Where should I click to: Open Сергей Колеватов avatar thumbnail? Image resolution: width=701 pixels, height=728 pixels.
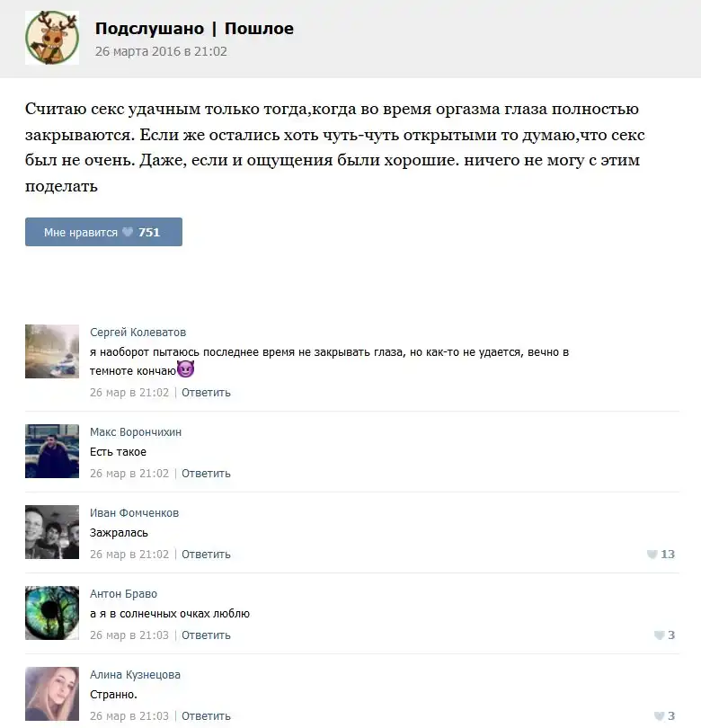pyautogui.click(x=52, y=351)
